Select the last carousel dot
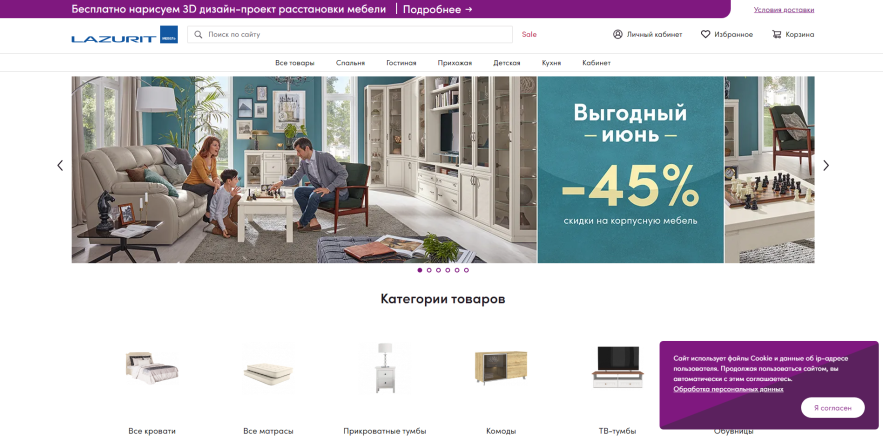 click(466, 270)
